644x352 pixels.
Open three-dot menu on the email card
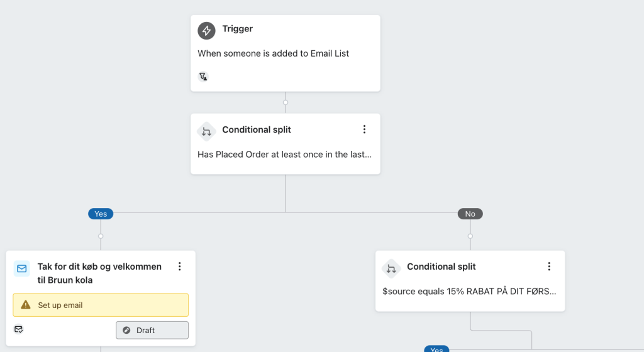pyautogui.click(x=179, y=267)
